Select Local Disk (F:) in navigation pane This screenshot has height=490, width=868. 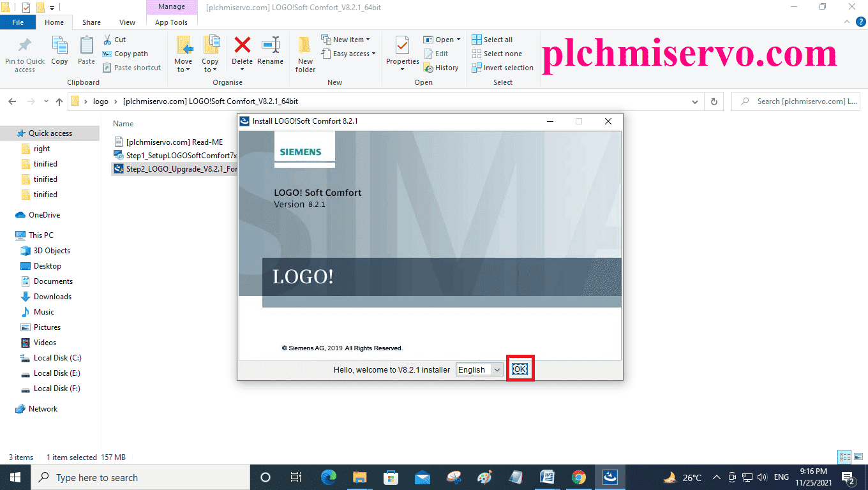point(57,389)
